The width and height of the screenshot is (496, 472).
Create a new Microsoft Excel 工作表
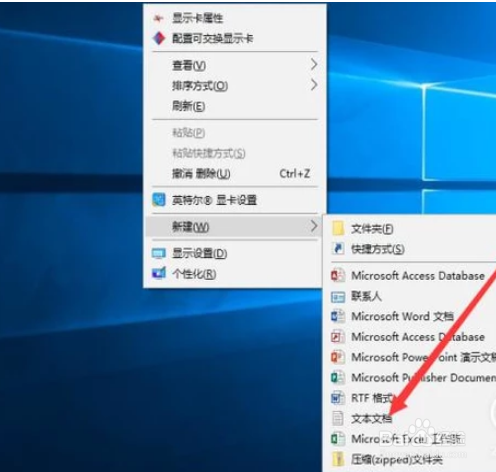pos(410,439)
